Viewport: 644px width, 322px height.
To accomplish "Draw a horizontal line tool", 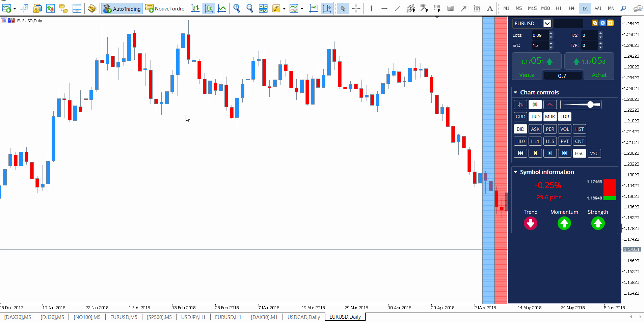I will click(384, 8).
